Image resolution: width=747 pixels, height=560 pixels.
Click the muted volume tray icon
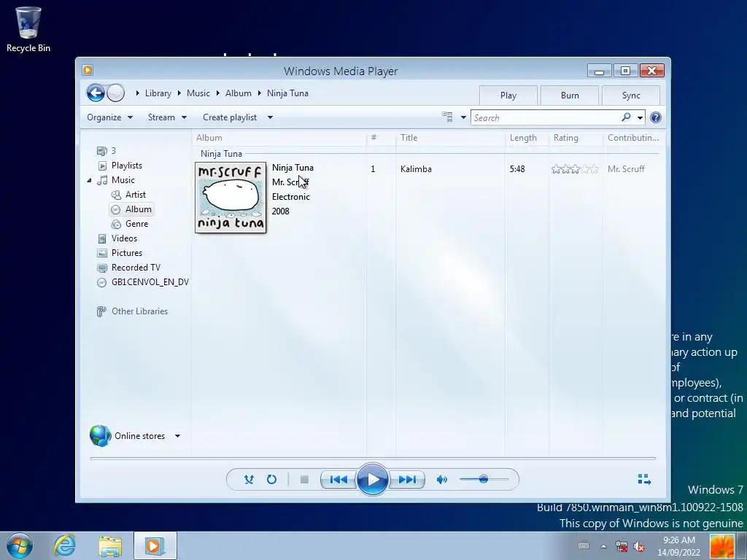(638, 546)
